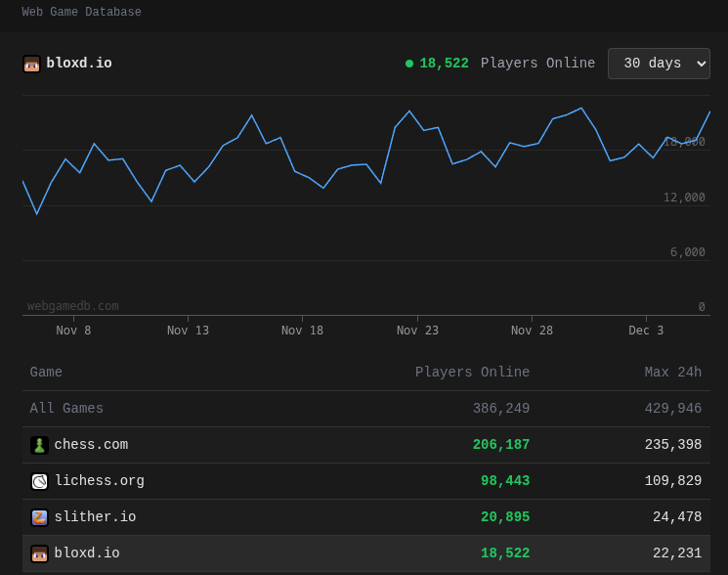
Task: Click lichess.org max value 109,829
Action: point(672,481)
